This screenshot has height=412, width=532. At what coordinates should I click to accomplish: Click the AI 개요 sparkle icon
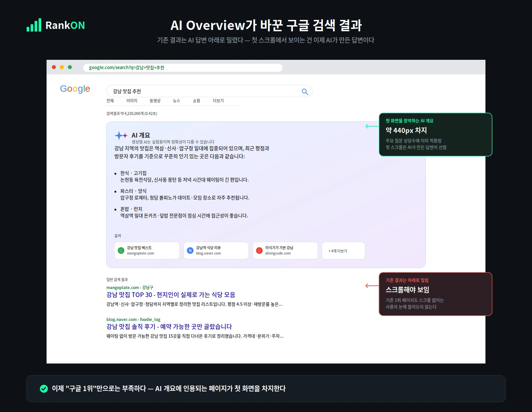[121, 135]
